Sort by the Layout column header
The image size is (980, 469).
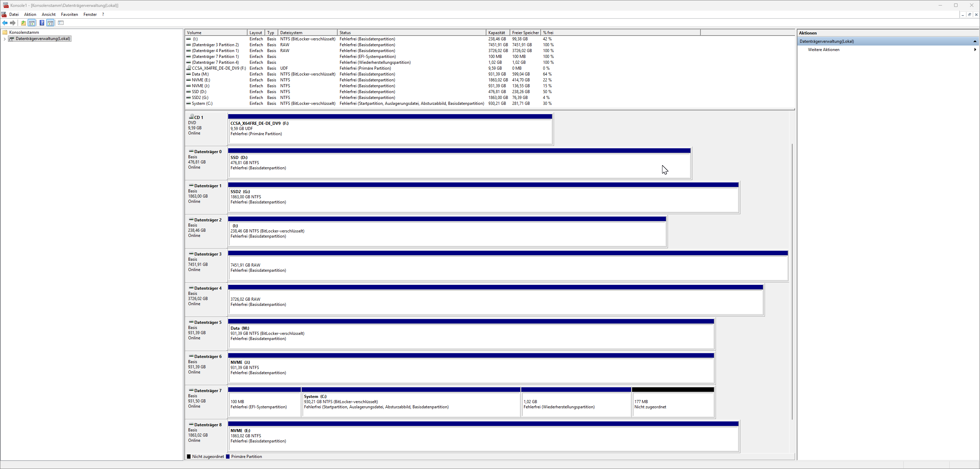tap(256, 33)
